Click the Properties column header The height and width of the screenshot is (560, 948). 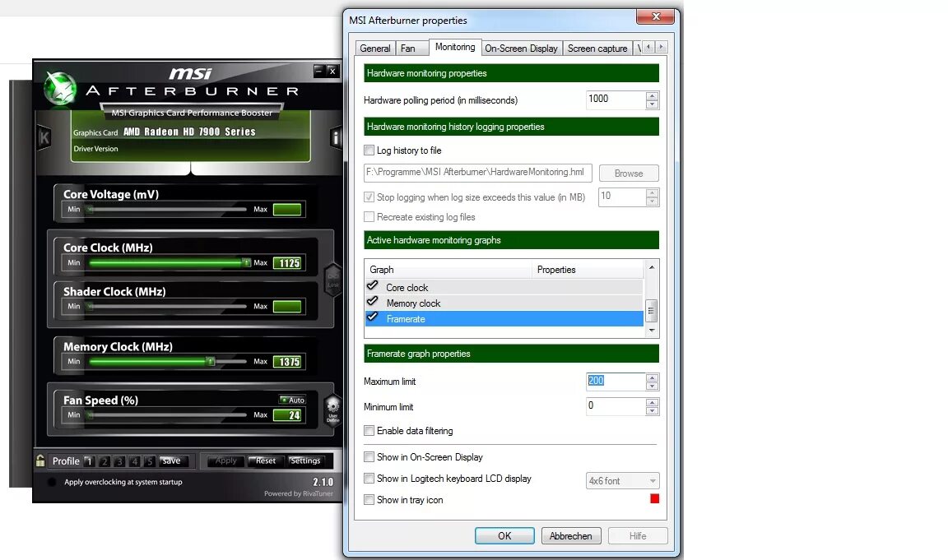588,270
